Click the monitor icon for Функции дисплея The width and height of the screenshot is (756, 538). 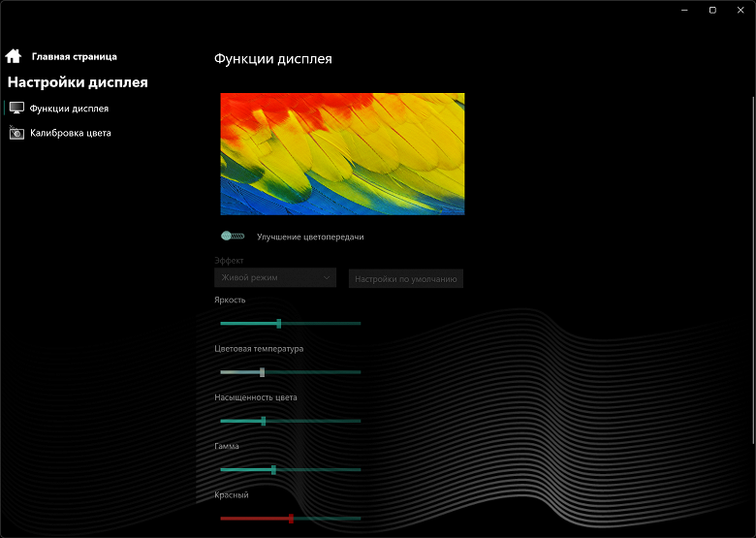[x=16, y=109]
